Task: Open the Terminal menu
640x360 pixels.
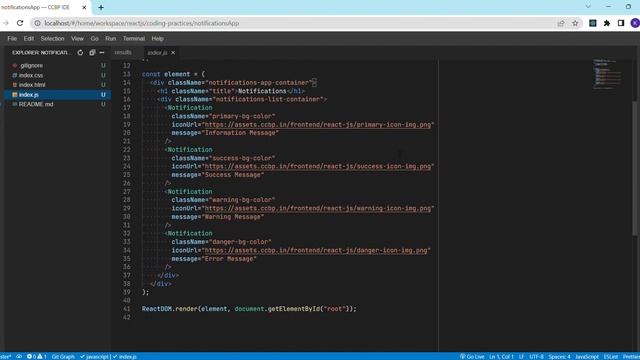Action: coord(134,38)
